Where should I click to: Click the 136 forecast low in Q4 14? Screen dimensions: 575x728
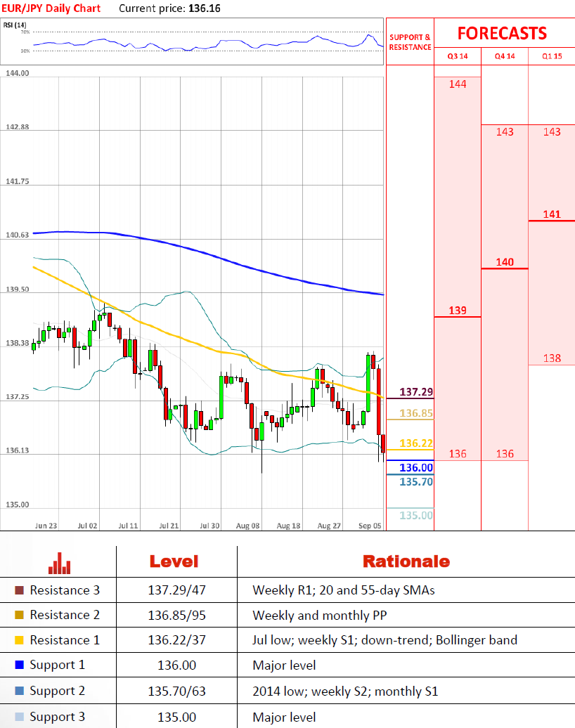pyautogui.click(x=505, y=454)
